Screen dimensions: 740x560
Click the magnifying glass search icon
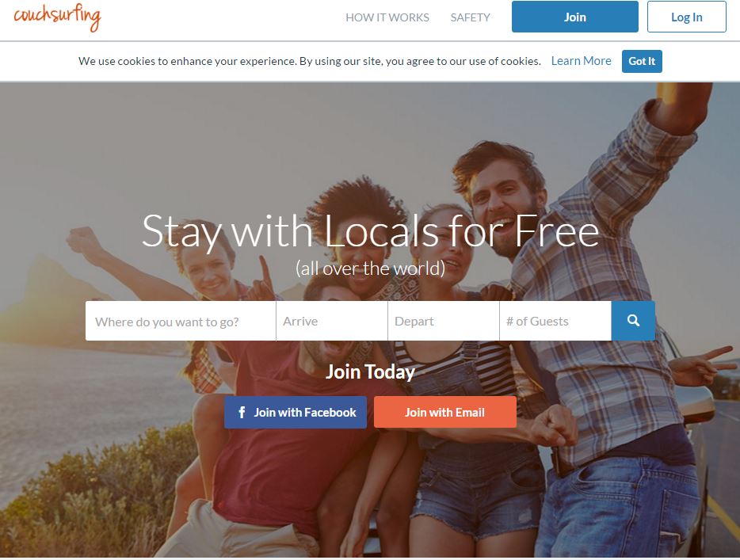(633, 321)
